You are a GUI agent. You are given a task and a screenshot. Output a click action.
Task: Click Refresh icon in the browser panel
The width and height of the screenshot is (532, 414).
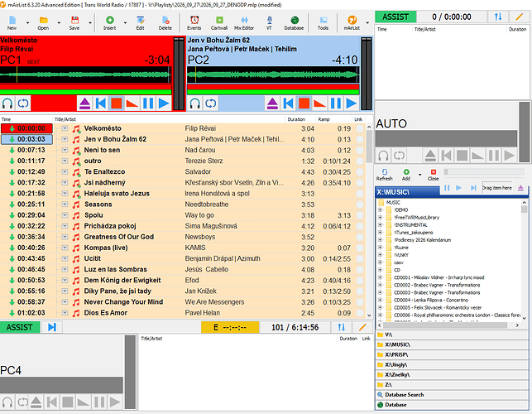(x=385, y=175)
